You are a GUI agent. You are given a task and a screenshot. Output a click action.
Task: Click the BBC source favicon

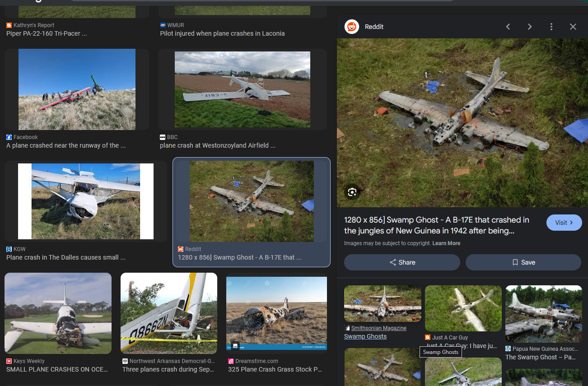pos(163,137)
